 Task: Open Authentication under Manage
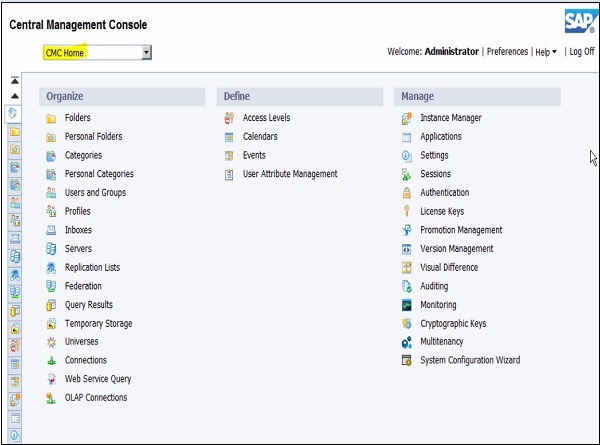click(444, 193)
